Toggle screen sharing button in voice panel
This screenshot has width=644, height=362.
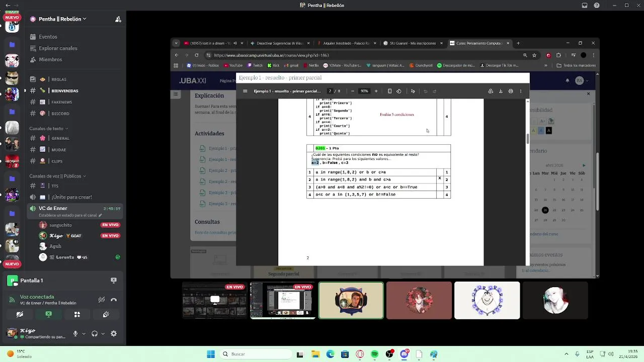[x=48, y=314]
